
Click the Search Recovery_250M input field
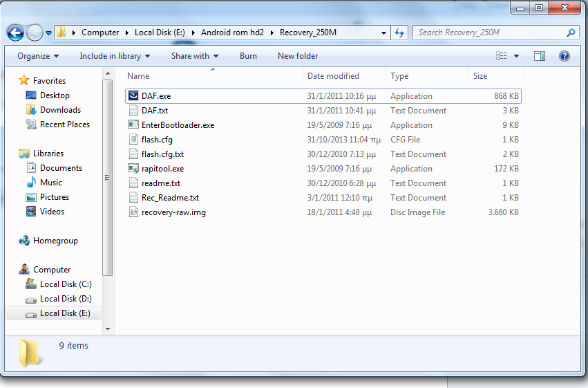click(x=489, y=33)
